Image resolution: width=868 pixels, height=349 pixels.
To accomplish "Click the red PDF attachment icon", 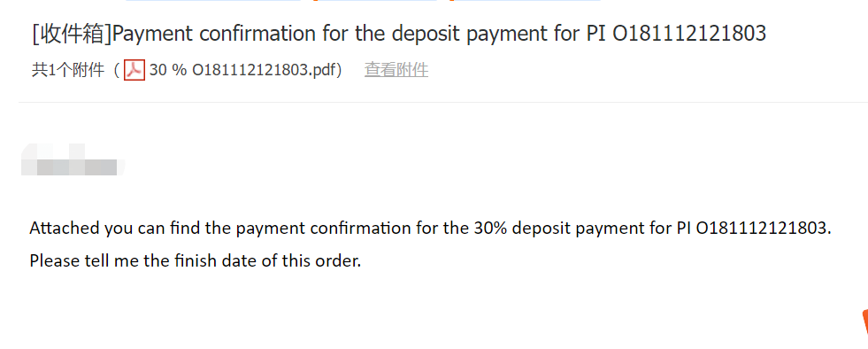I will coord(134,70).
